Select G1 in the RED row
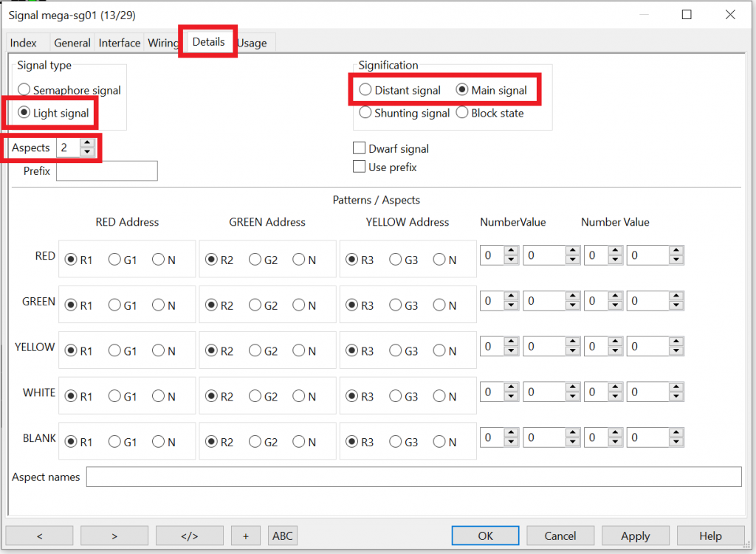This screenshot has height=554, width=756. coord(114,260)
